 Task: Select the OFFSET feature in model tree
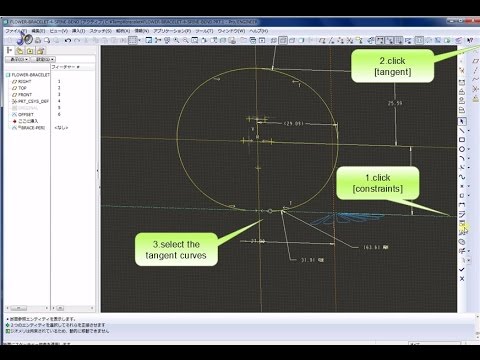(x=23, y=115)
